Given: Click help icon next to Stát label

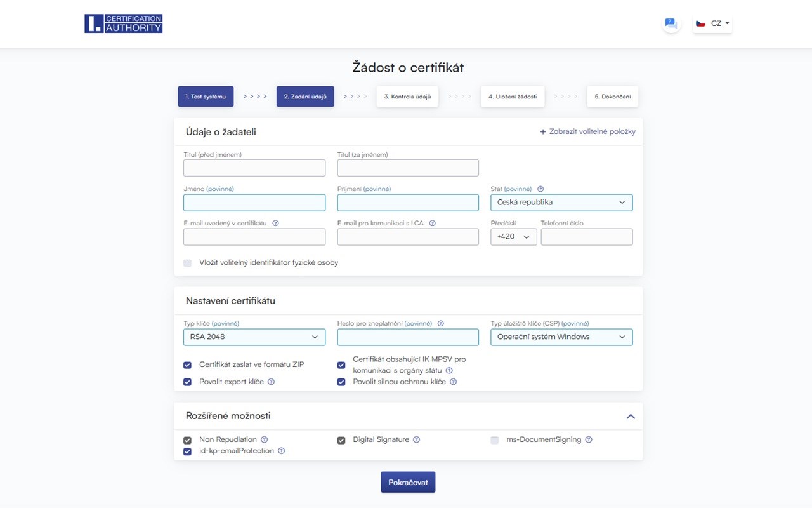Looking at the screenshot, I should (540, 189).
